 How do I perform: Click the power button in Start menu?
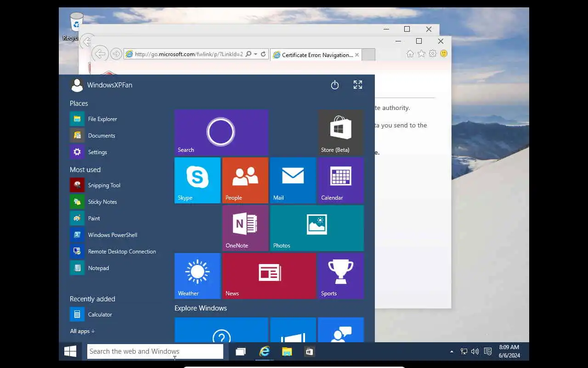335,85
